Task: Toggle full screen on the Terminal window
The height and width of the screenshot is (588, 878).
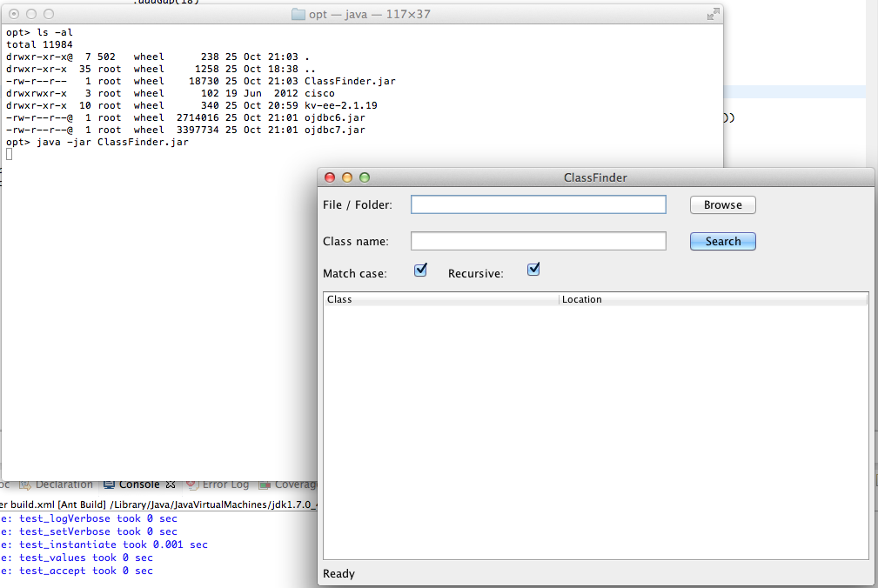Action: click(x=713, y=15)
